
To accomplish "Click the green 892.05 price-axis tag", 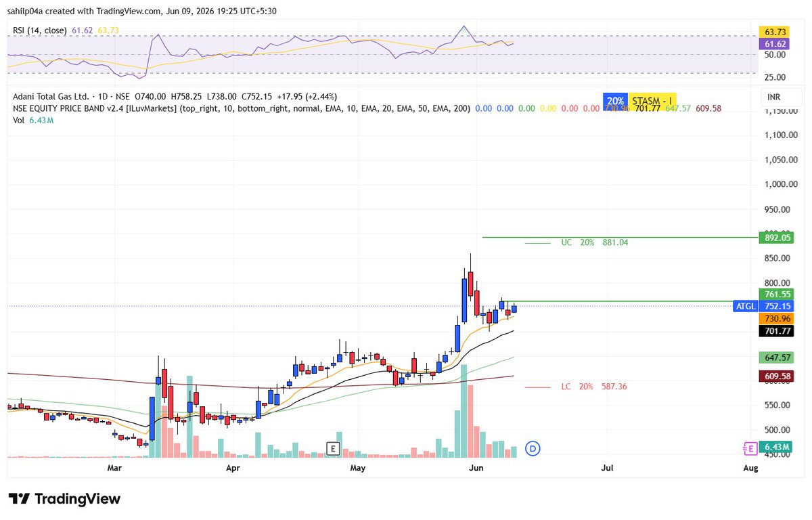I will (777, 238).
